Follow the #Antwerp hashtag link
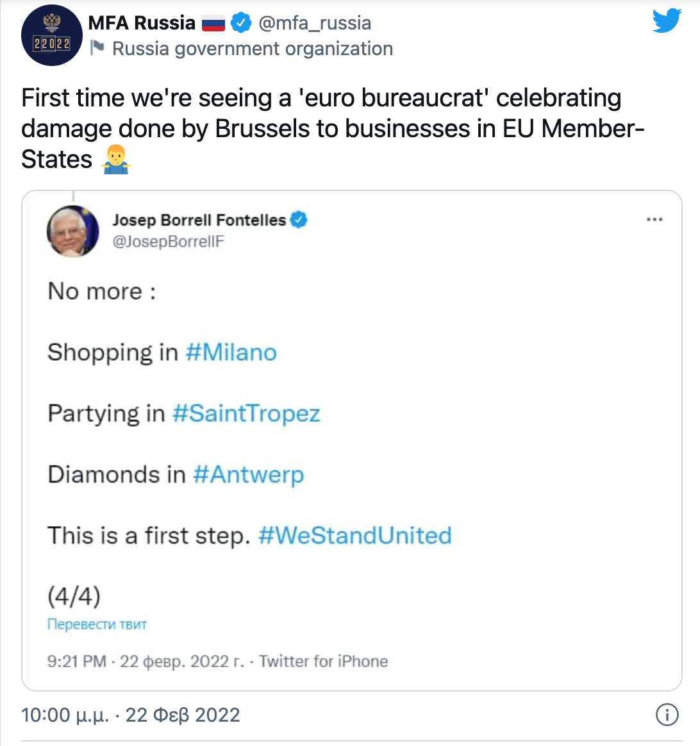Screen dimensions: 700x746 [248, 475]
